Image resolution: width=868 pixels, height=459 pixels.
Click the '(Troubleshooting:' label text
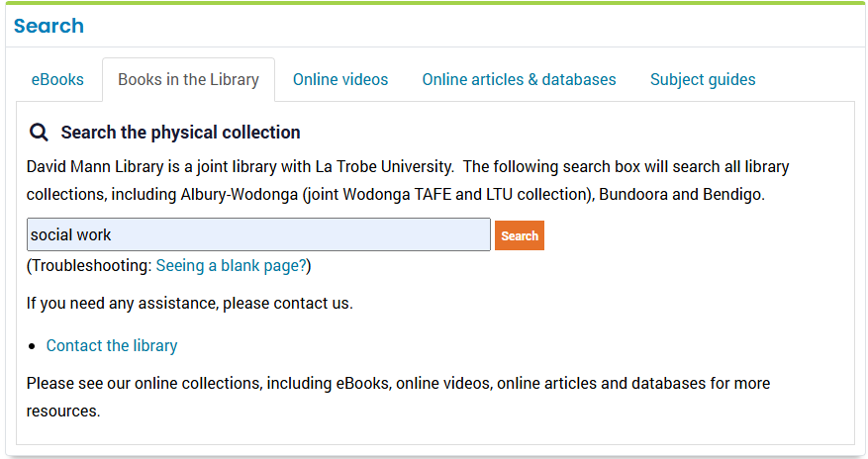89,266
